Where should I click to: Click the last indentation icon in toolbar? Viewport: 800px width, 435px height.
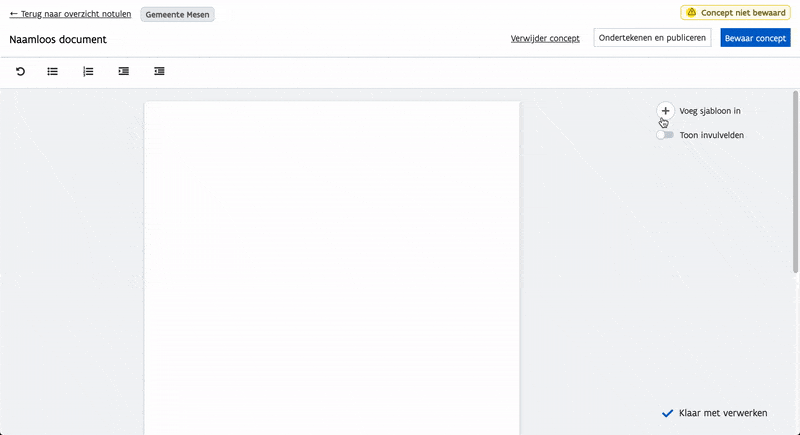pyautogui.click(x=160, y=72)
